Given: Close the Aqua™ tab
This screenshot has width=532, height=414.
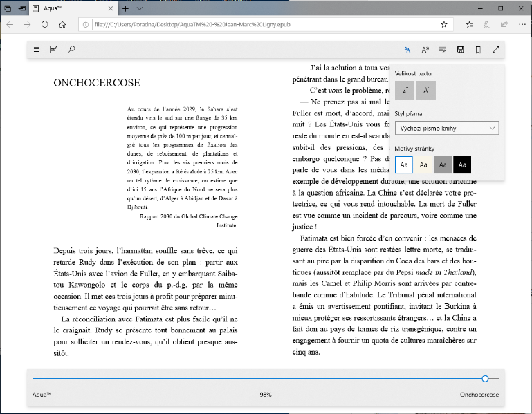Looking at the screenshot, I should pyautogui.click(x=111, y=8).
